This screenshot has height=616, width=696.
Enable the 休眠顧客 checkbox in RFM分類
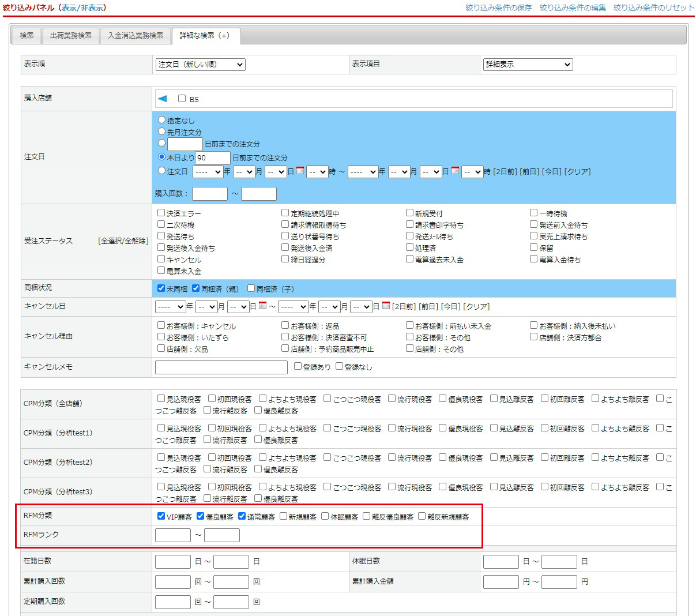click(x=325, y=516)
